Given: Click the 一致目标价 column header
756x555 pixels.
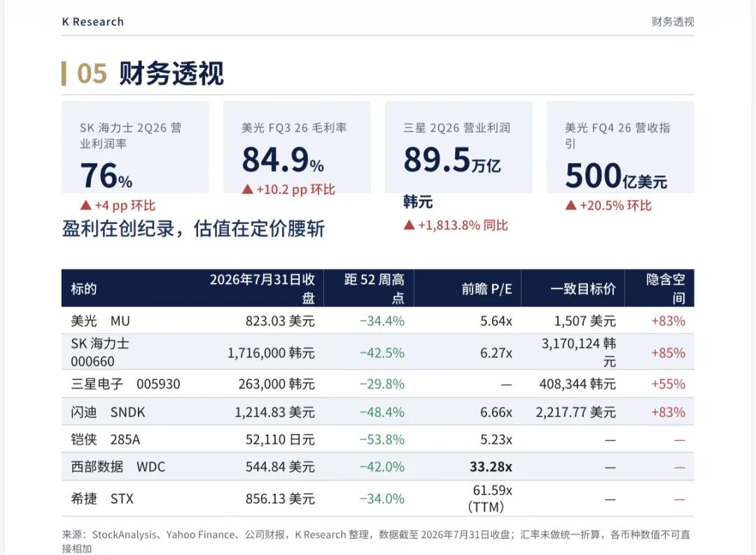Looking at the screenshot, I should point(583,288).
